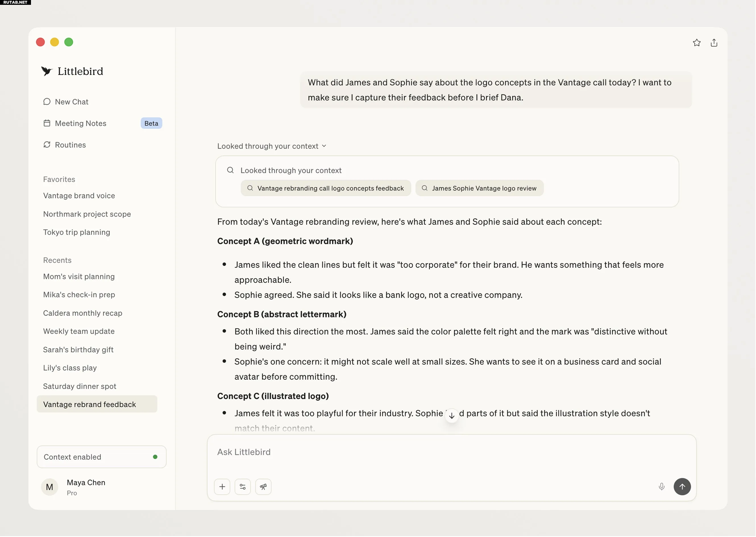Open the Vantage brand voice favorite

(79, 196)
